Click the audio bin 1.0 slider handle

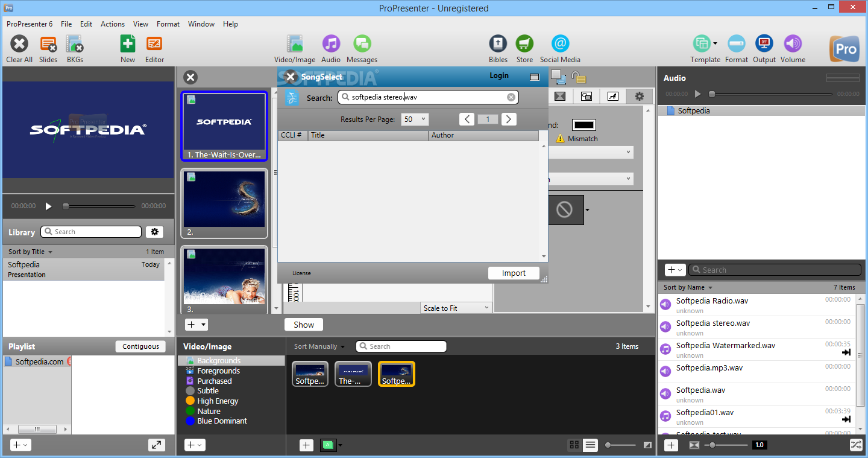click(x=712, y=445)
